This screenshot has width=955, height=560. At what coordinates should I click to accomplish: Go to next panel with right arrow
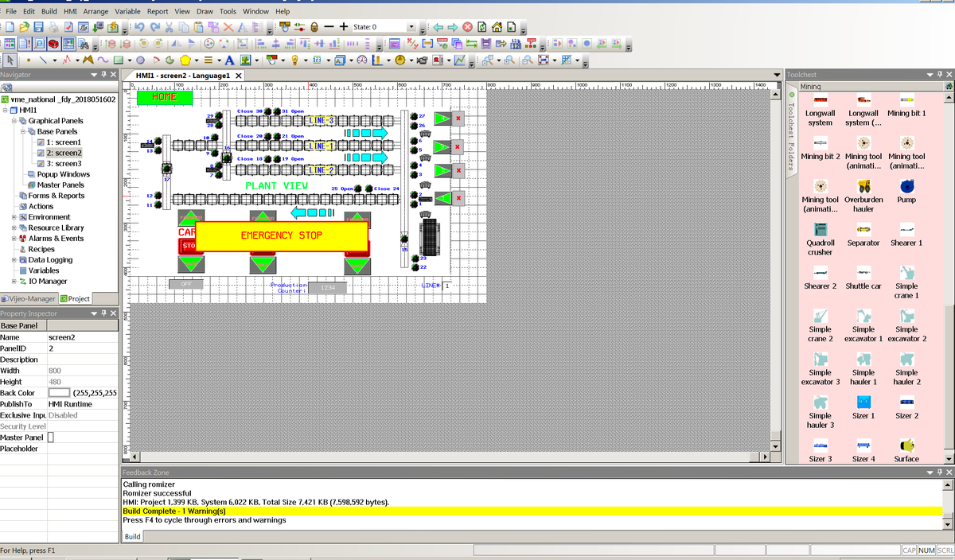coord(453,27)
